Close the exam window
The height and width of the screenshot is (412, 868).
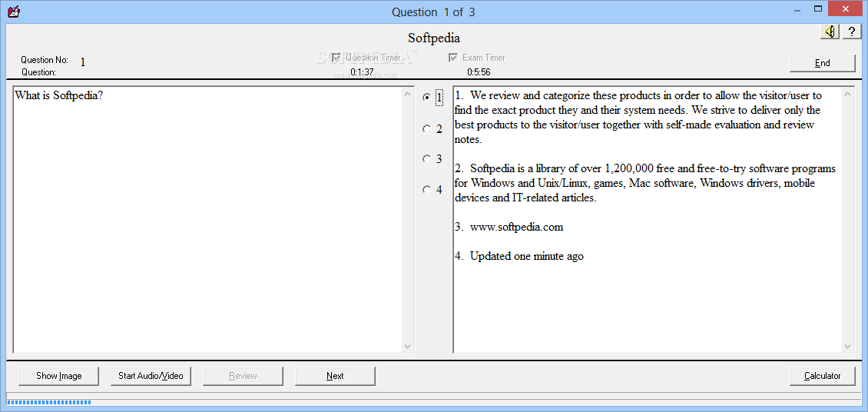pyautogui.click(x=846, y=8)
